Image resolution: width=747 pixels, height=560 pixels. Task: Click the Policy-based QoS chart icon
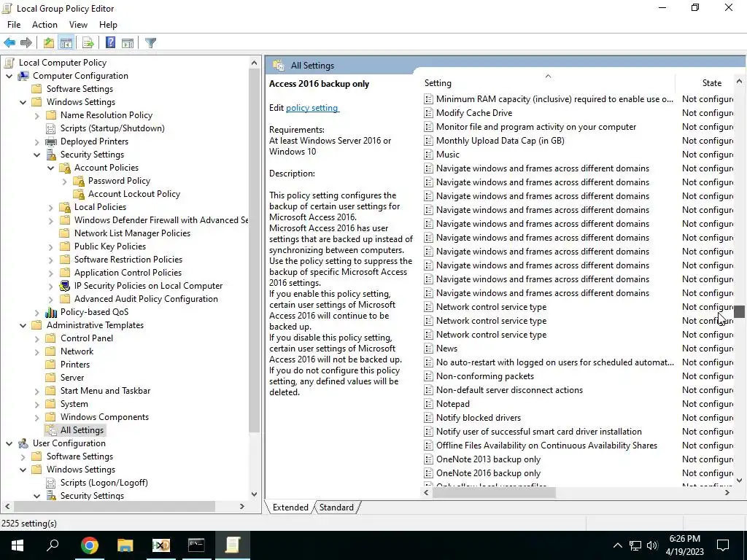51,312
